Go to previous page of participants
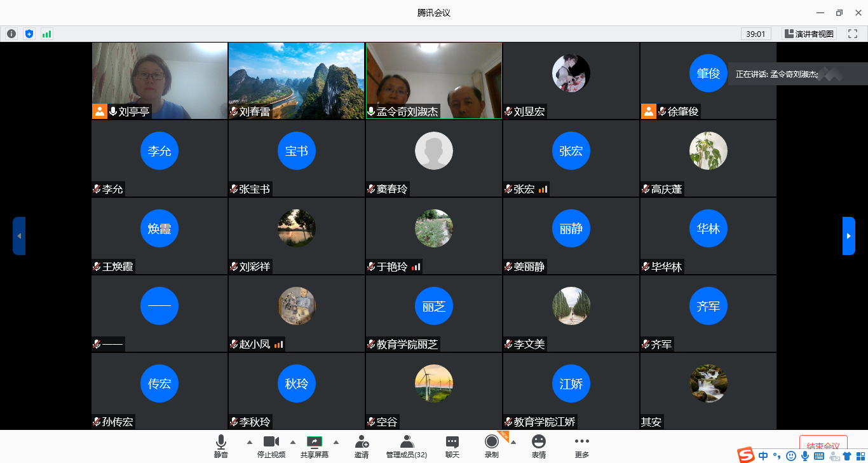Viewport: 868px width, 463px height. click(19, 236)
